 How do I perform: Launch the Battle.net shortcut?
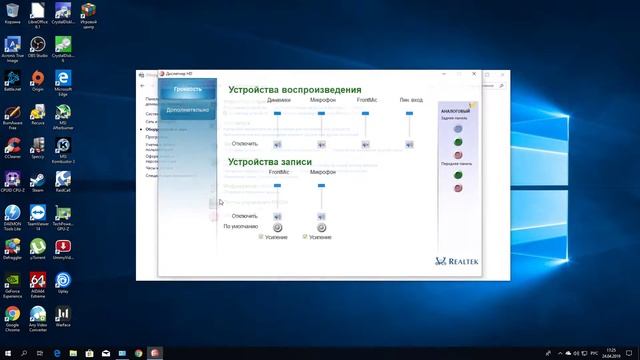coord(12,80)
